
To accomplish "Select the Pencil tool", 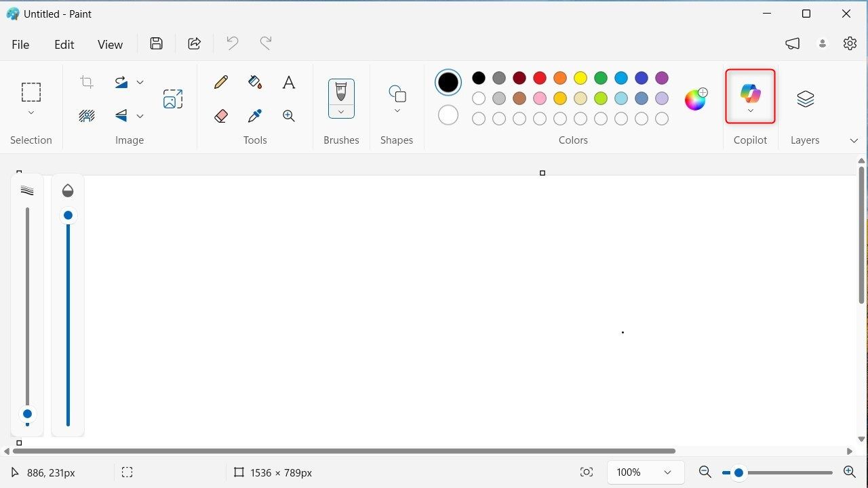I will coord(221,83).
